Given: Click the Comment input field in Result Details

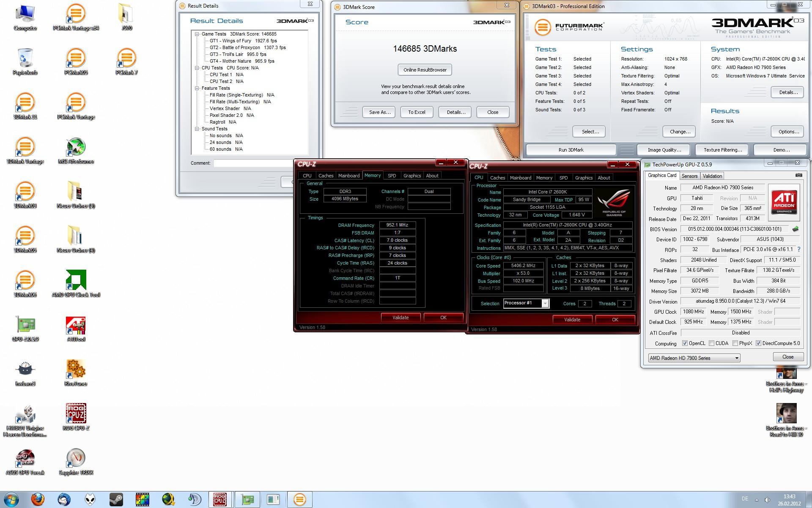Looking at the screenshot, I should point(254,163).
